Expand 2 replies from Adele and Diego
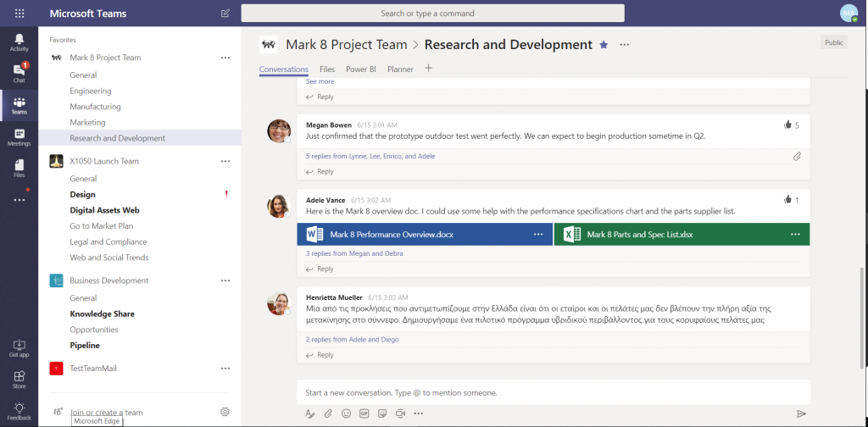This screenshot has width=868, height=427. pyautogui.click(x=352, y=340)
